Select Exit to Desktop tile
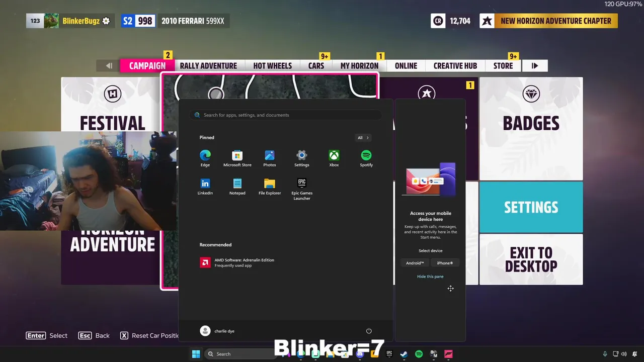 [531, 259]
